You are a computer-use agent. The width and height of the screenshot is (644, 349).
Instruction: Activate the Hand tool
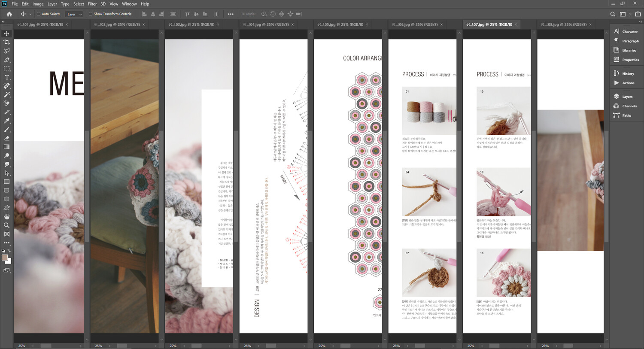point(6,217)
